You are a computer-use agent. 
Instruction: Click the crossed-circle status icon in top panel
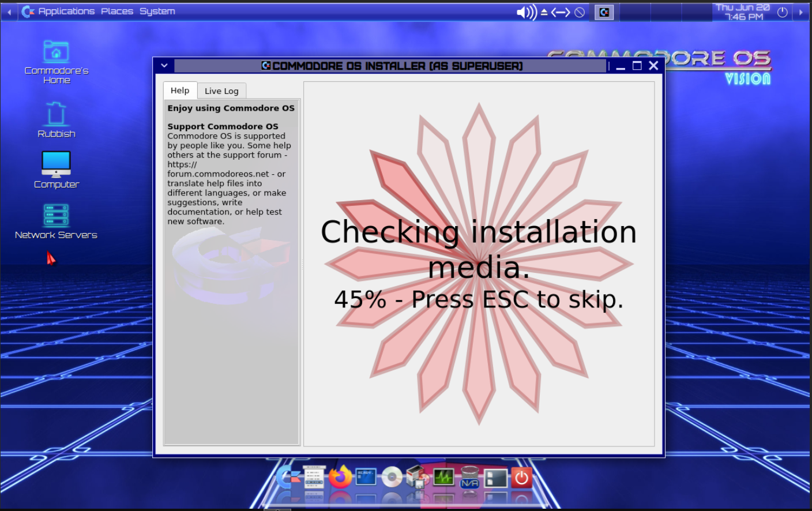(580, 12)
